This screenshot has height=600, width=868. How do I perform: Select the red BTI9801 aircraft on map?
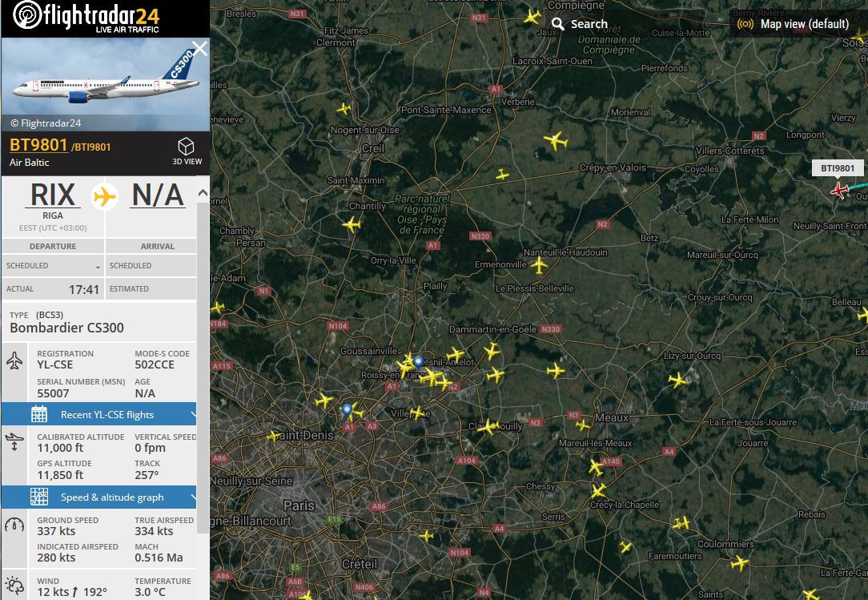click(840, 191)
